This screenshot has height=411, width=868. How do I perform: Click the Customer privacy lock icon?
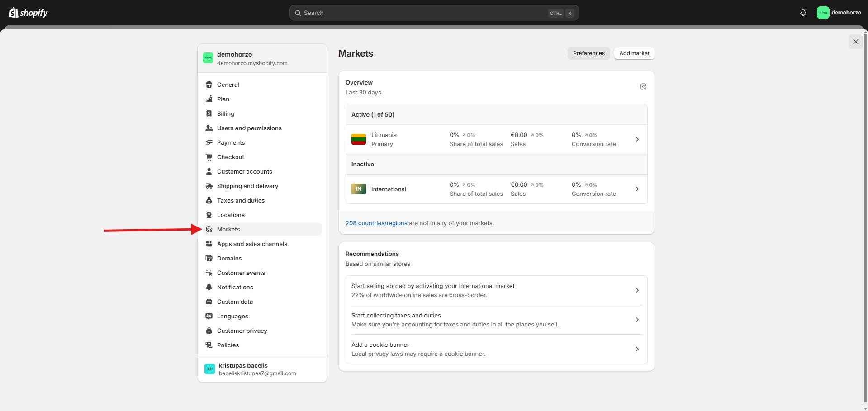(209, 331)
